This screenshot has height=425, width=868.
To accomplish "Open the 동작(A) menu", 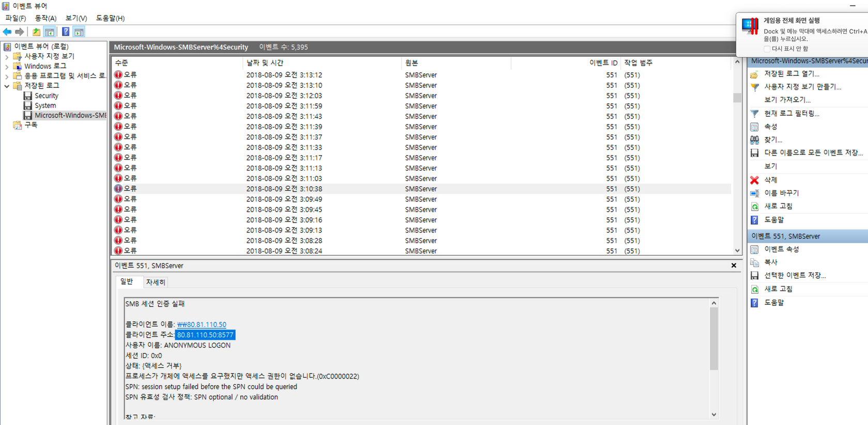I will click(45, 18).
